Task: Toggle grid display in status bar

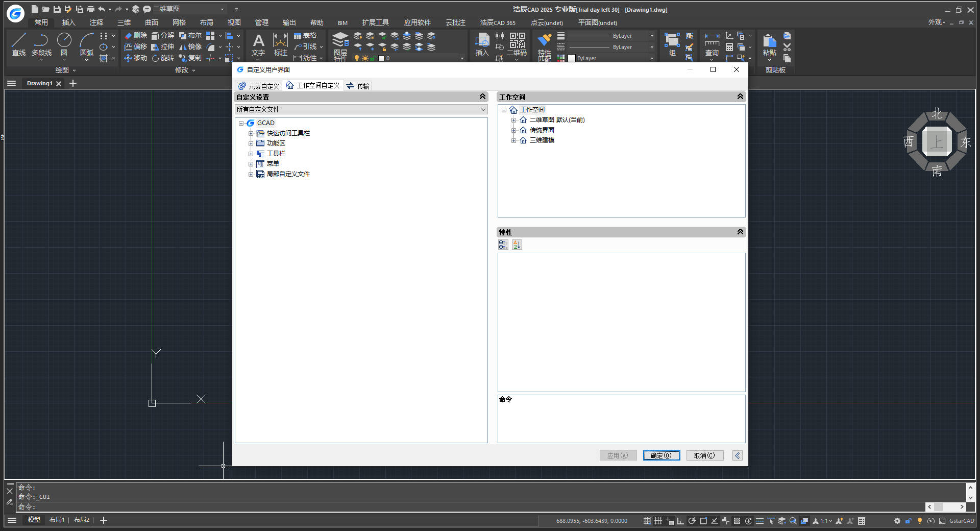Action: pos(658,521)
